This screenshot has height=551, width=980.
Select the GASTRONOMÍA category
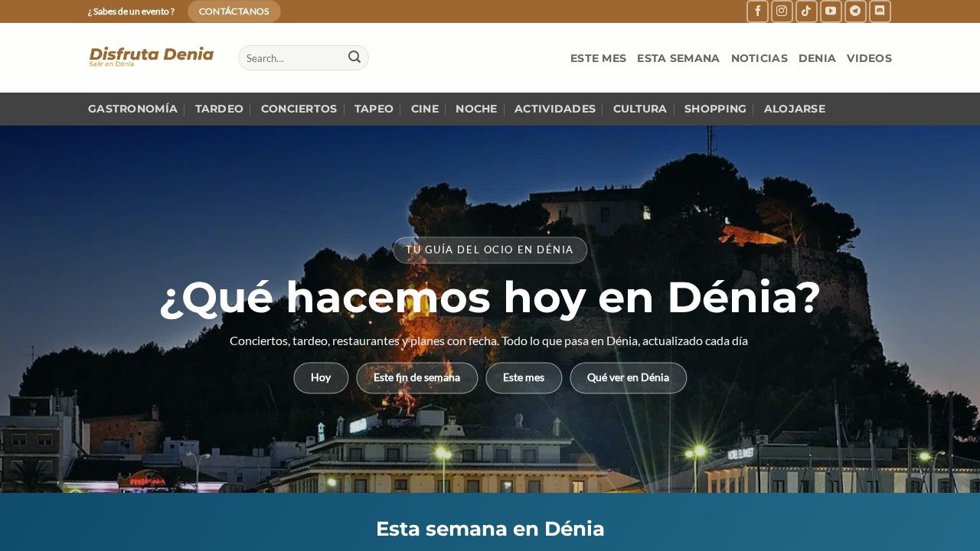[x=132, y=109]
